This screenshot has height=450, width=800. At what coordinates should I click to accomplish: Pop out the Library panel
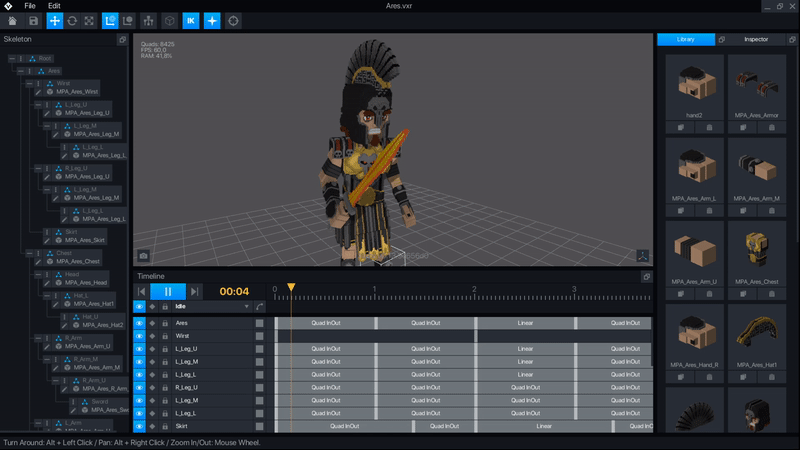click(721, 39)
